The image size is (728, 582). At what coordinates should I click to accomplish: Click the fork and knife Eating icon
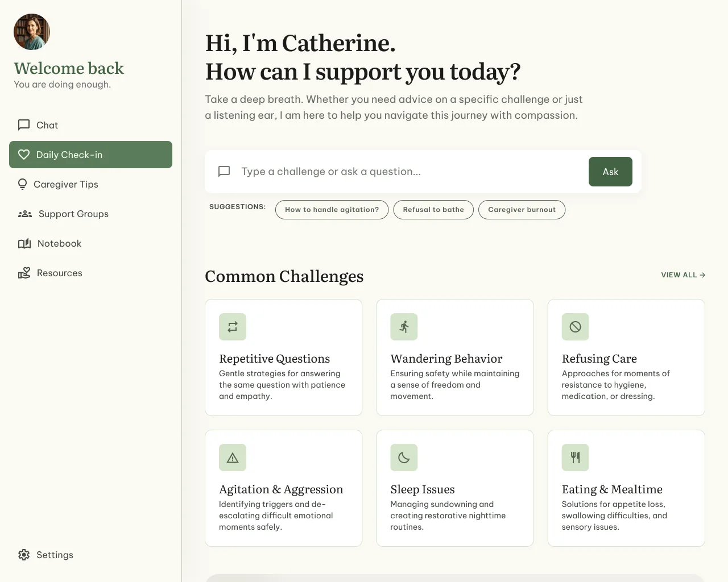(x=576, y=458)
